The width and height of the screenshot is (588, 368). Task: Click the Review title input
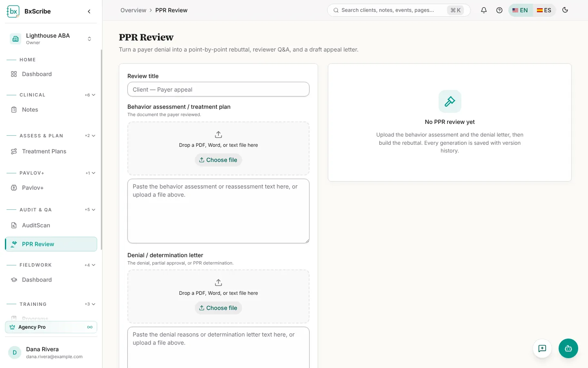[x=218, y=90]
